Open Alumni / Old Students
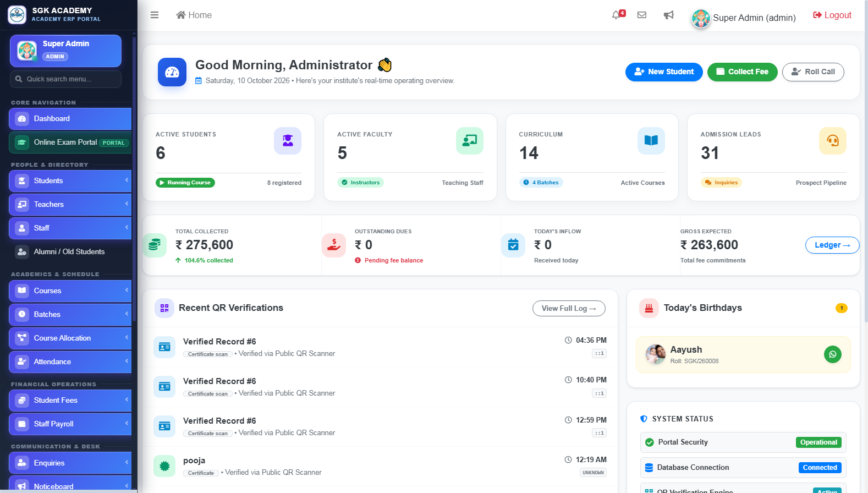The height and width of the screenshot is (493, 868). (70, 251)
